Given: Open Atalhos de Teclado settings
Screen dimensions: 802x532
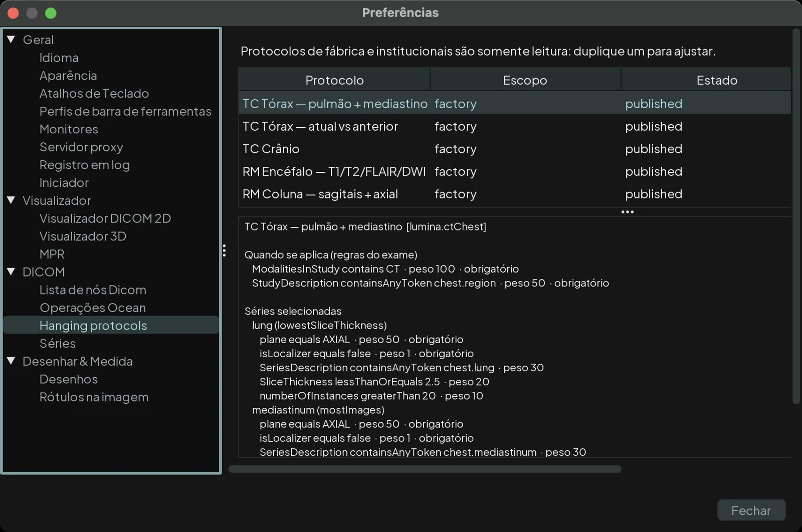Looking at the screenshot, I should tap(94, 93).
